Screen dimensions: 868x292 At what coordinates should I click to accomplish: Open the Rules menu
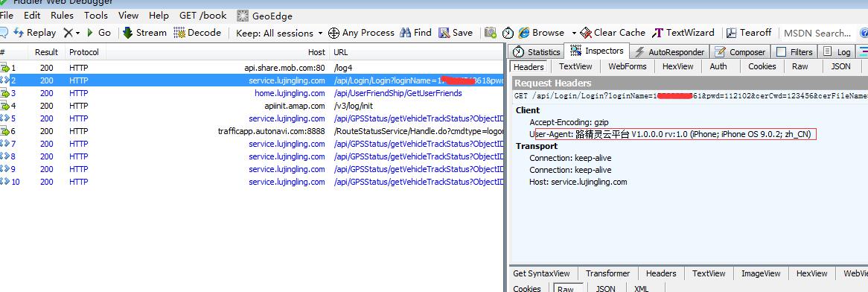[62, 16]
